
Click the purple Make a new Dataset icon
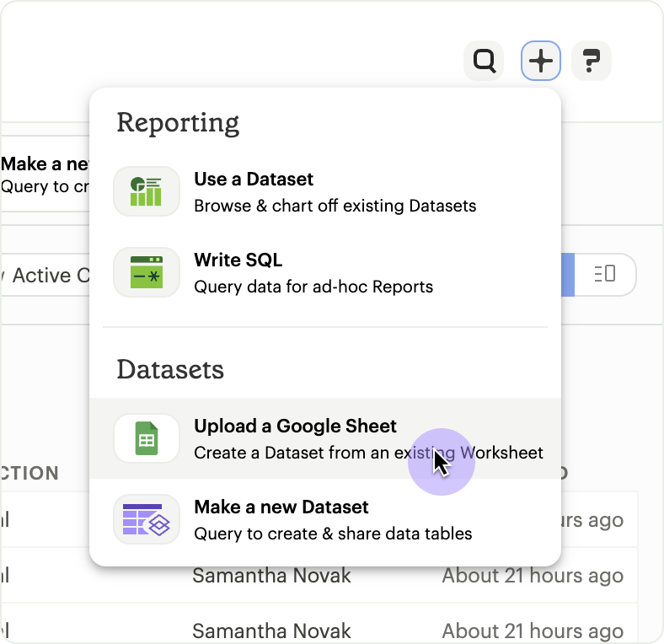[147, 519]
